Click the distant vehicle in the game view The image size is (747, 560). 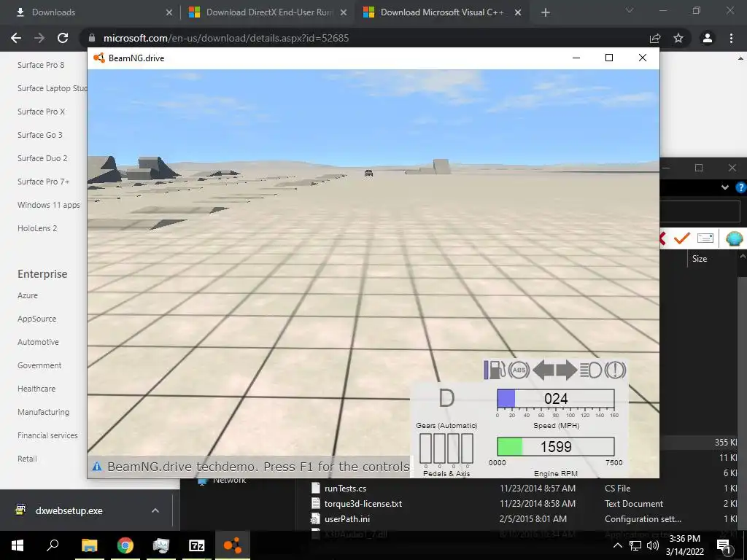click(368, 173)
